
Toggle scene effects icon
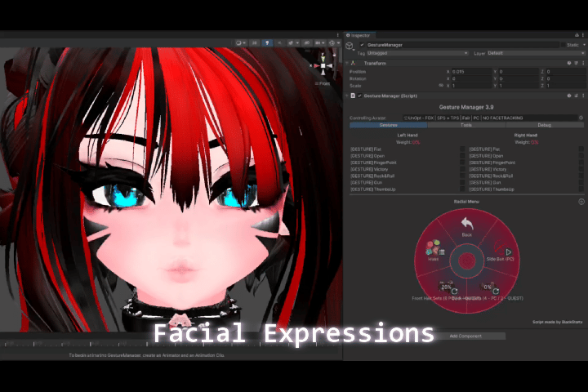coord(291,43)
